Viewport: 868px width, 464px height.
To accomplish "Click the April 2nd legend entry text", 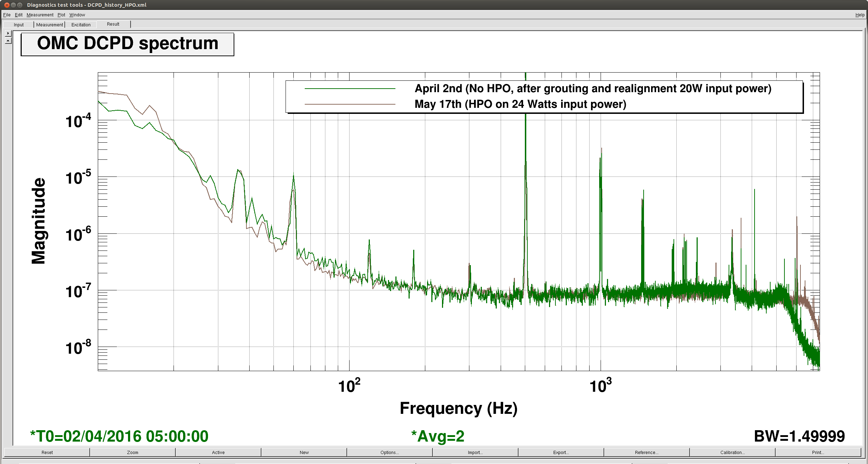I will (x=593, y=88).
